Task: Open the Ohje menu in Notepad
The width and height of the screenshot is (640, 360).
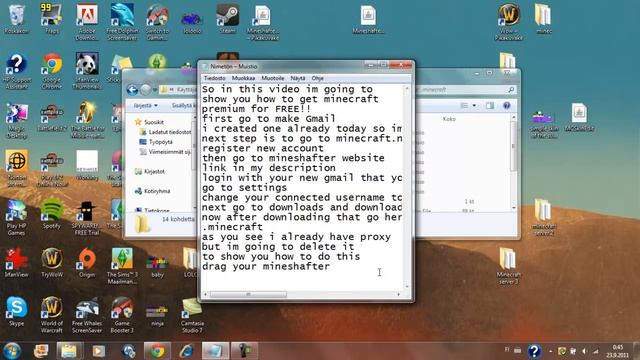Action: pos(318,78)
